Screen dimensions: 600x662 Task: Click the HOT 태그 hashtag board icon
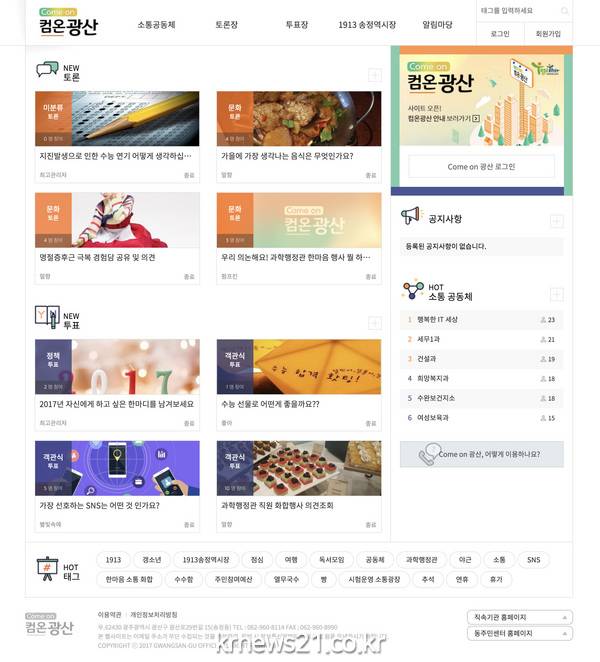click(x=45, y=569)
